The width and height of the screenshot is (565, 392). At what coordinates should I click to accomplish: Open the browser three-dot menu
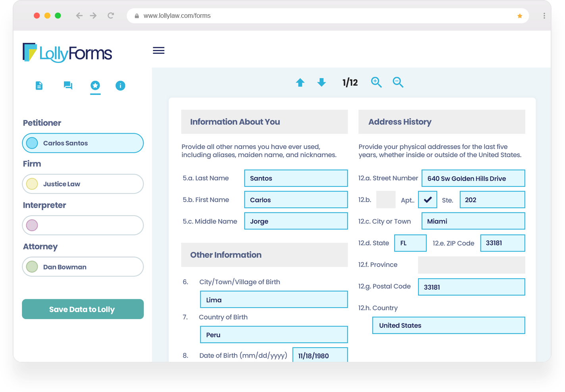tap(544, 16)
